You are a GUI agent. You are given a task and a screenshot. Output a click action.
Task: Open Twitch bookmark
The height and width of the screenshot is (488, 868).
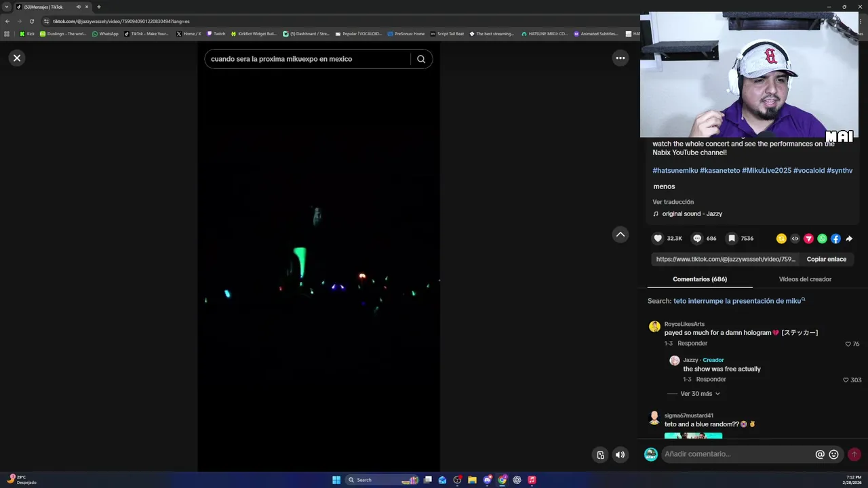[216, 34]
